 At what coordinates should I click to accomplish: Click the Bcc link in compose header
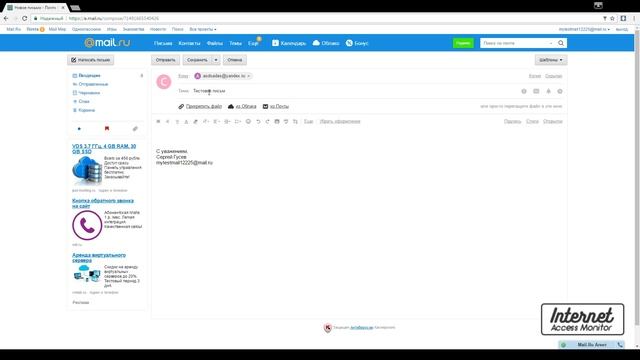[x=553, y=76]
